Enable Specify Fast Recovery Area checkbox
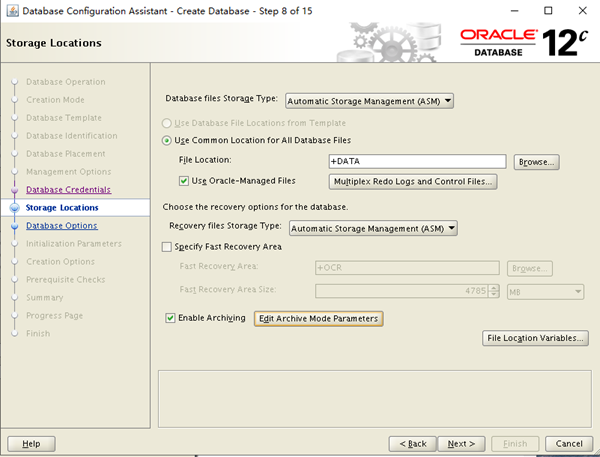 167,247
